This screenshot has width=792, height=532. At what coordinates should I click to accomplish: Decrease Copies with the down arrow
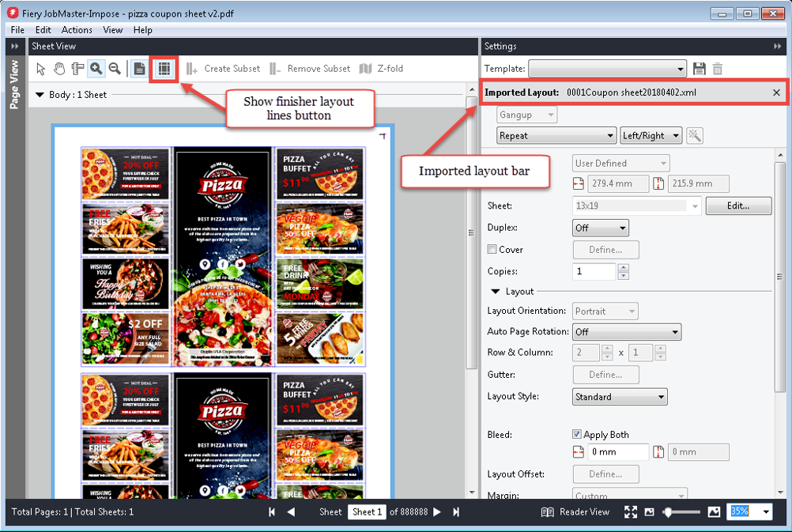pyautogui.click(x=624, y=276)
